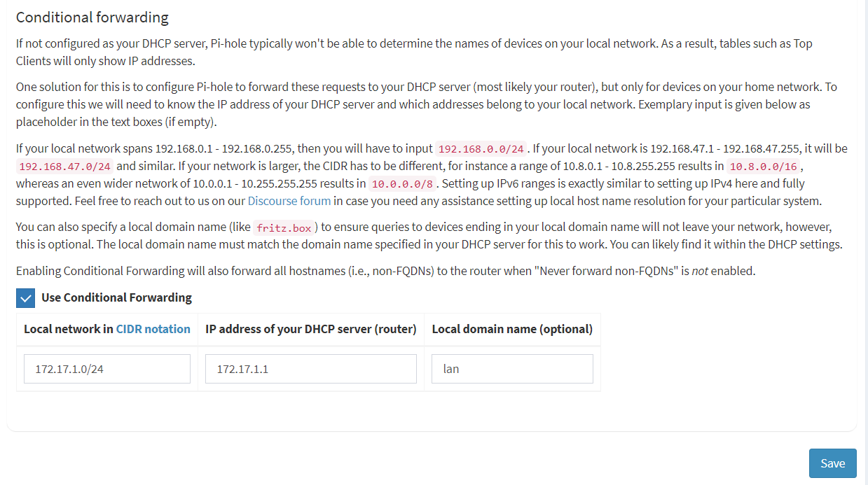Click the paragraph beginning 'Enabling Conditional Forwarding will'
This screenshot has height=485, width=868.
pos(386,271)
